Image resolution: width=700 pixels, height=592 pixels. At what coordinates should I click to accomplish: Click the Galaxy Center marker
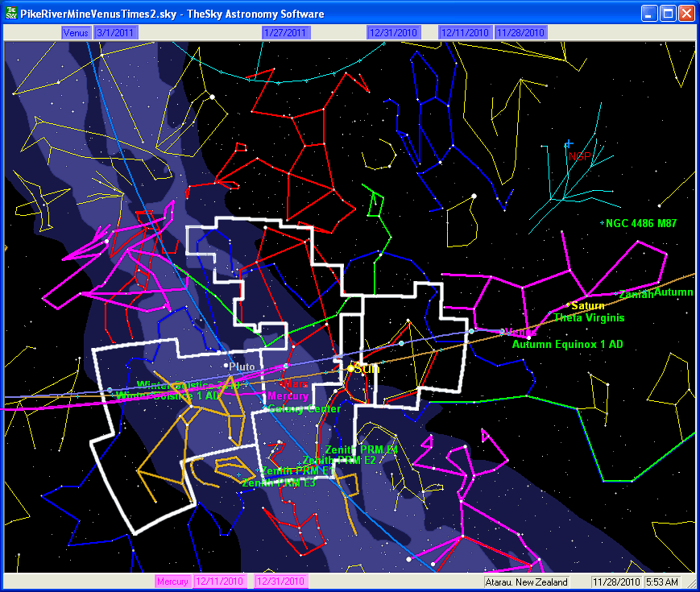click(x=265, y=408)
